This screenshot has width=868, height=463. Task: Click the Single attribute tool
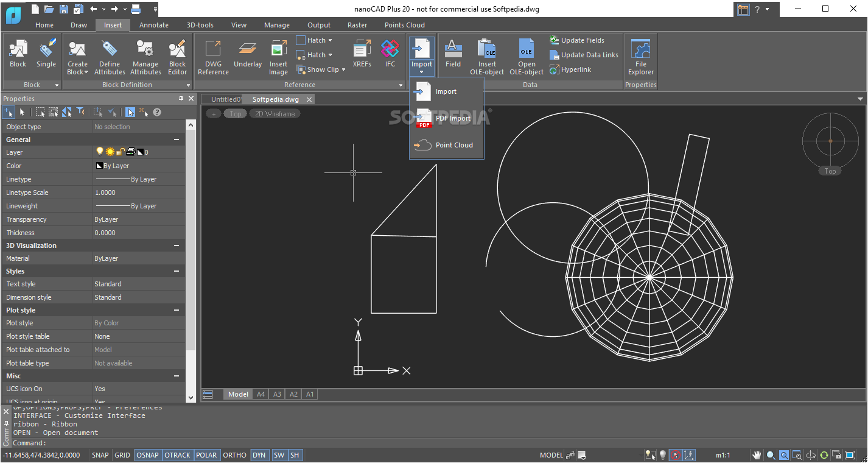pyautogui.click(x=46, y=54)
